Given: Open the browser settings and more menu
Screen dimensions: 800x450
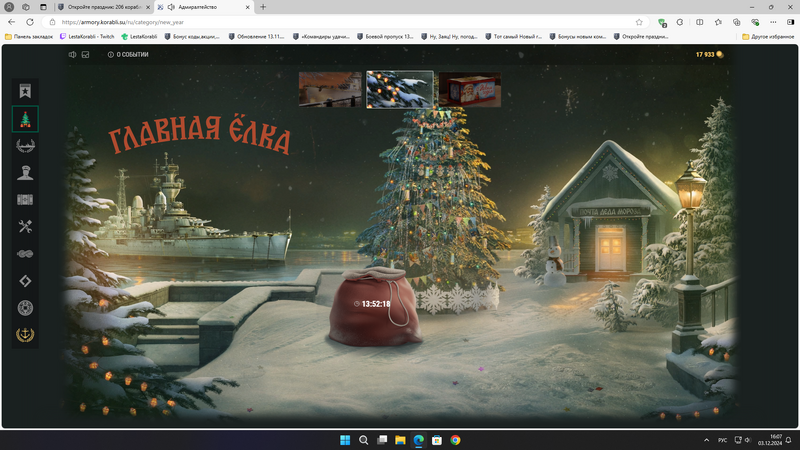Looking at the screenshot, I should [x=773, y=22].
